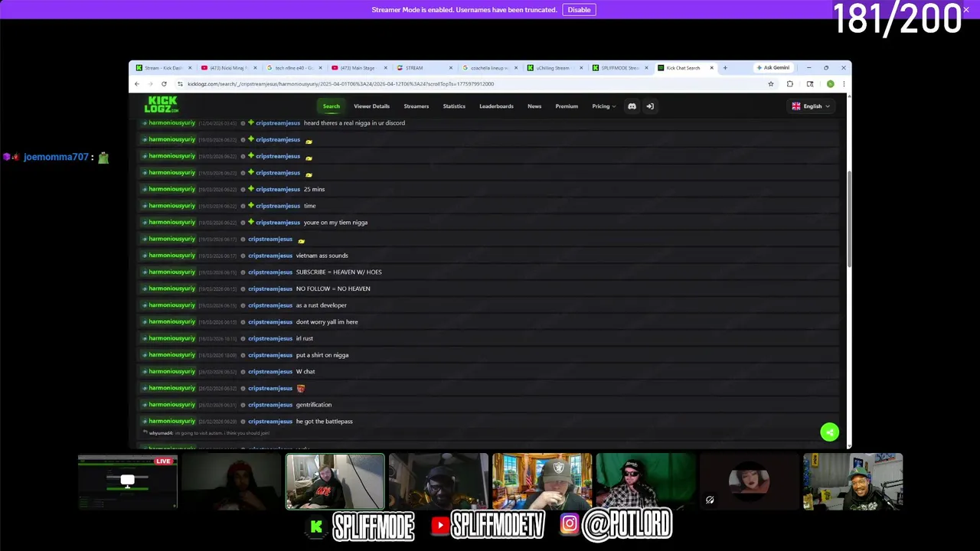Click the message 'dont worry yall im here'

pos(327,322)
